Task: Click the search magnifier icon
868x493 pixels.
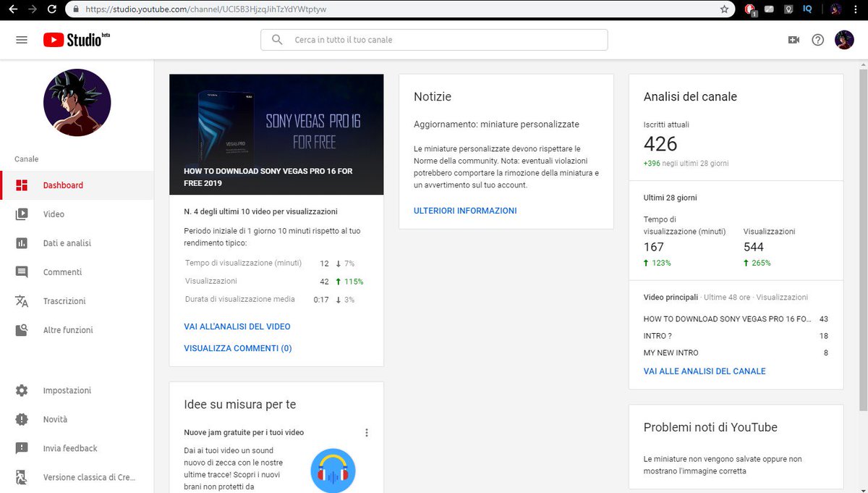Action: coord(277,40)
